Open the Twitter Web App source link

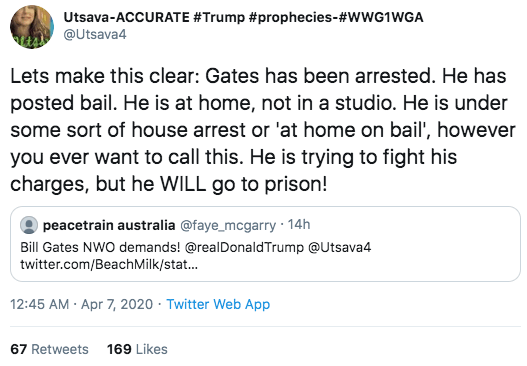click(x=218, y=304)
